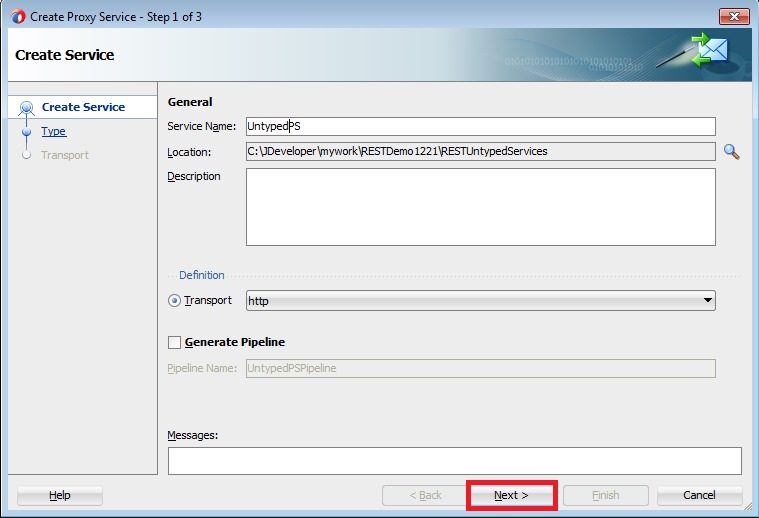Select the Transport radio button

coord(174,301)
